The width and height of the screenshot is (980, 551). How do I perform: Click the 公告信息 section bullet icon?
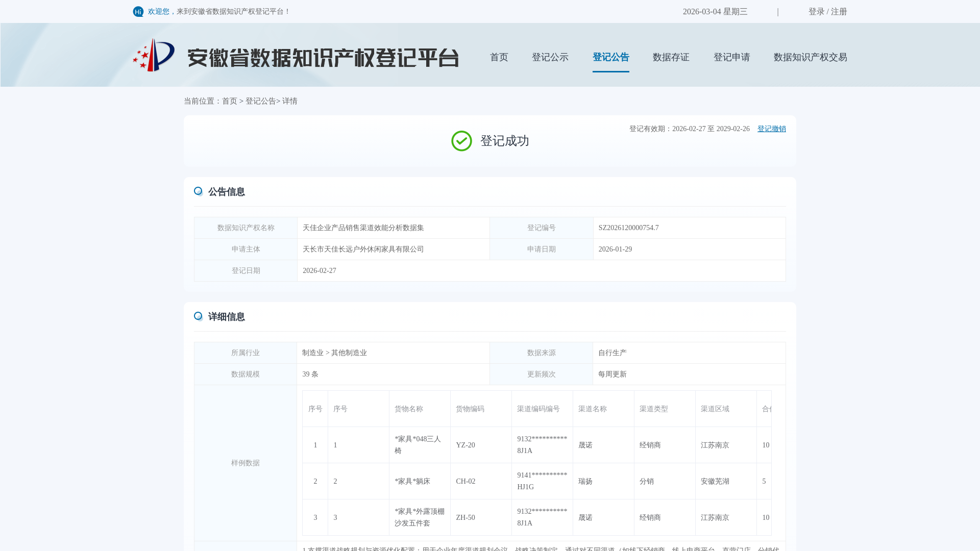click(199, 191)
